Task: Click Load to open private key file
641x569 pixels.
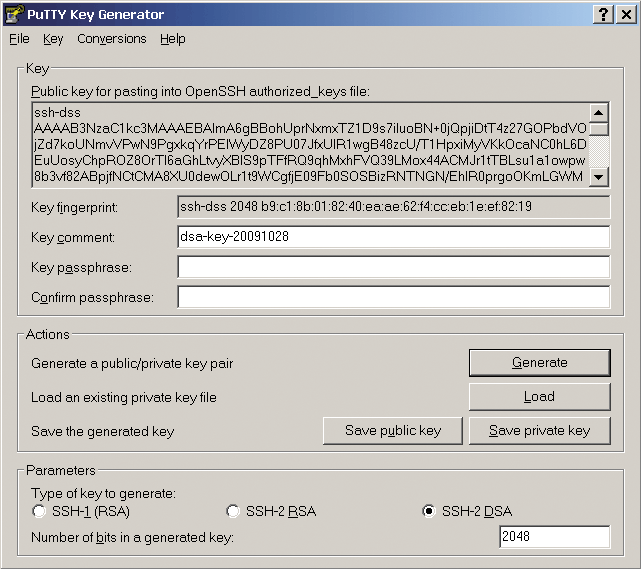Action: click(539, 397)
